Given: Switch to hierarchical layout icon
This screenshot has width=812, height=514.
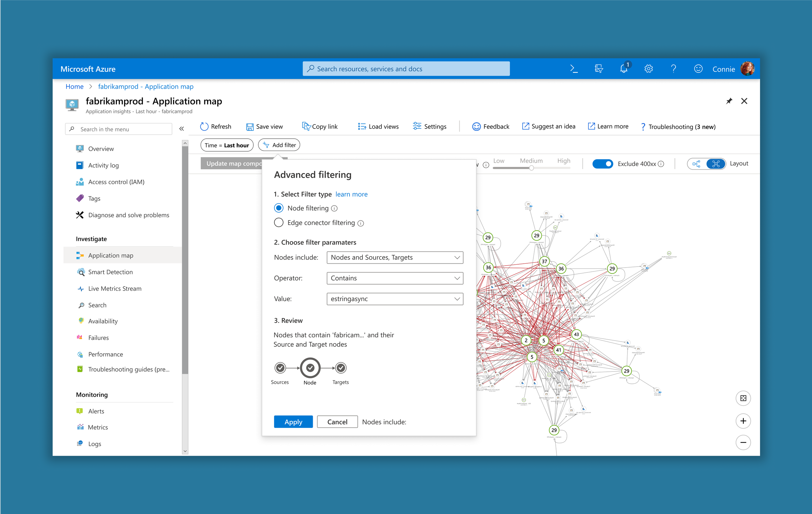Looking at the screenshot, I should [x=697, y=164].
